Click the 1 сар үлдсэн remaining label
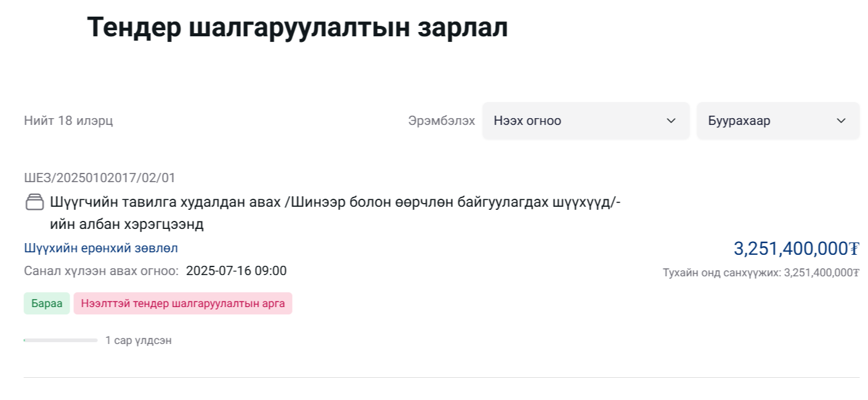This screenshot has height=400, width=868. click(139, 340)
